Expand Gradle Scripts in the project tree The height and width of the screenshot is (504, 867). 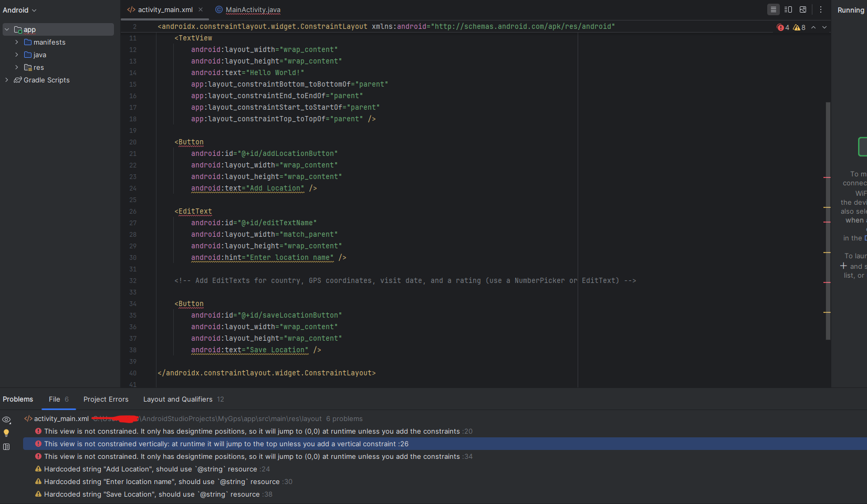[6, 80]
